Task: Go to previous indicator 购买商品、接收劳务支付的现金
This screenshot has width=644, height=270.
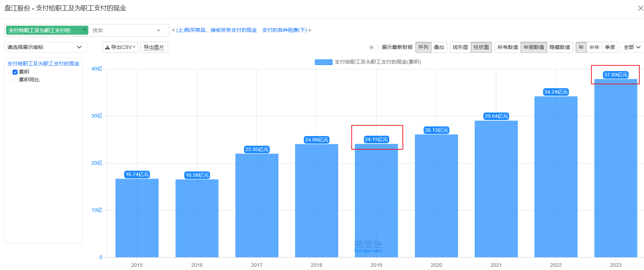Action: tap(216, 30)
